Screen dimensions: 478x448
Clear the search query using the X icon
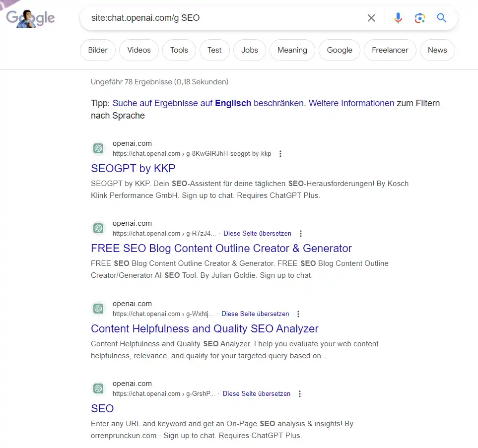pyautogui.click(x=371, y=18)
